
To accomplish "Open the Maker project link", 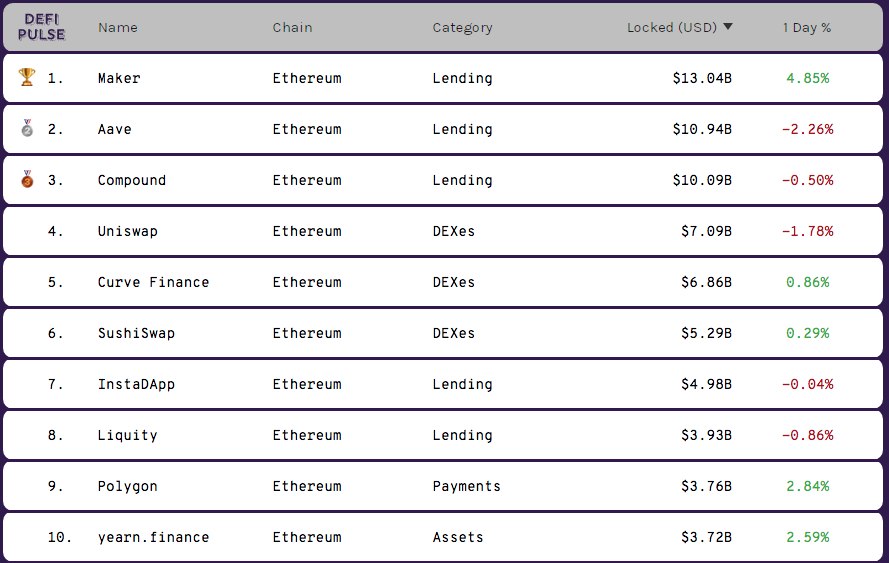I will point(119,78).
